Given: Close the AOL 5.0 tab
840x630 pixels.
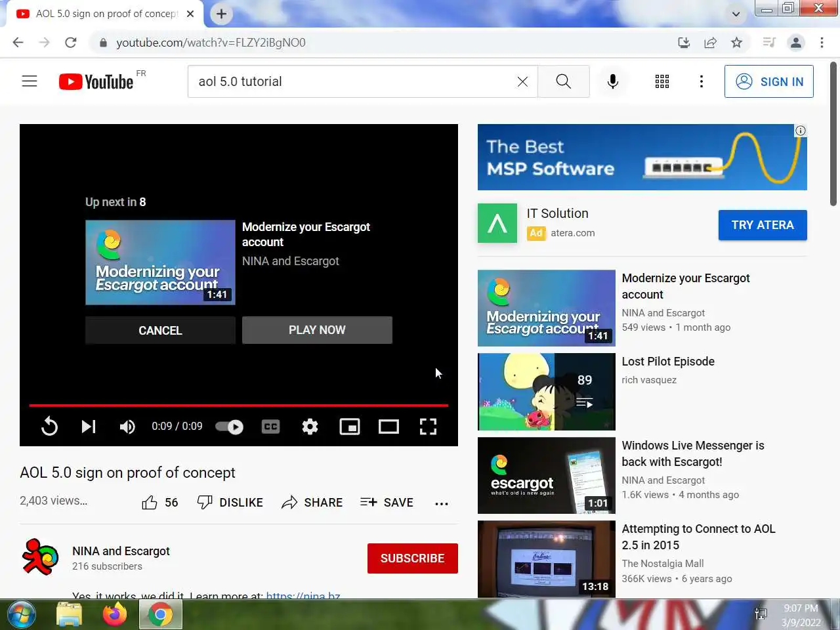Looking at the screenshot, I should [x=190, y=14].
